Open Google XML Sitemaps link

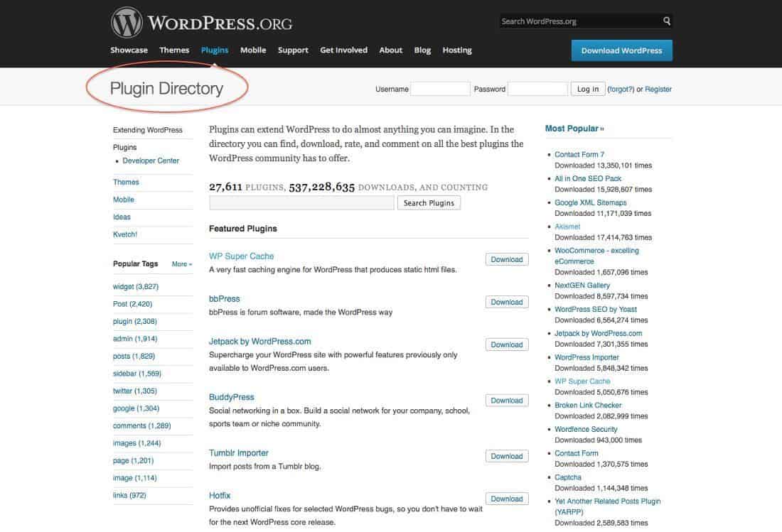pos(591,202)
